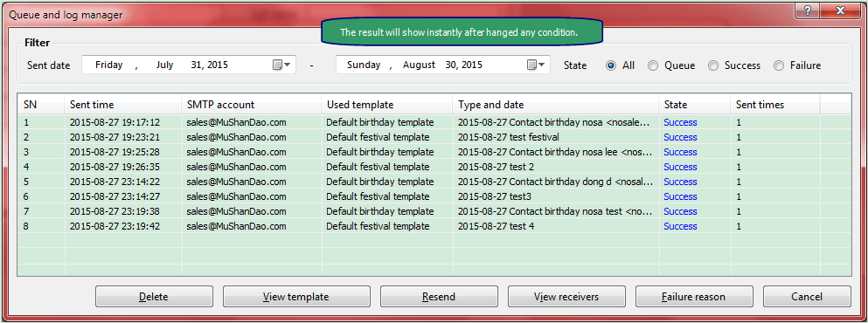Viewport: 868px width, 323px height.
Task: Select the All state radio button
Action: coord(611,65)
